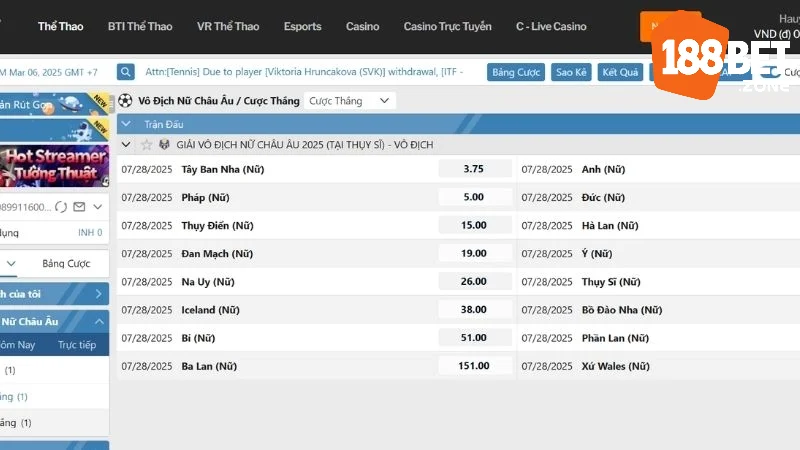The height and width of the screenshot is (450, 800).
Task: Open the Thể Thao menu
Action: click(x=60, y=27)
